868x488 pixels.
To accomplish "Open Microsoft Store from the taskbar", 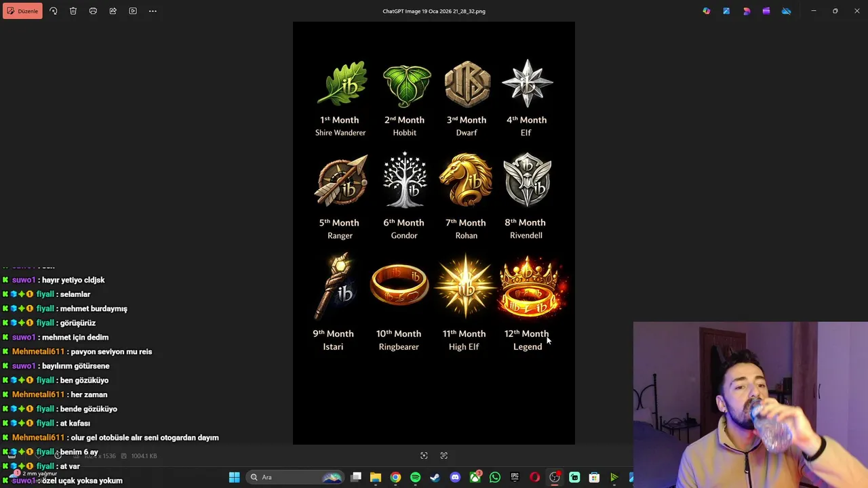I will [594, 477].
